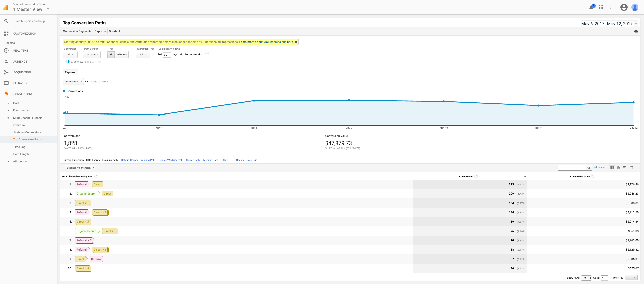Click Learn more about MCF impressions link
The image size is (644, 284).
pyautogui.click(x=266, y=42)
